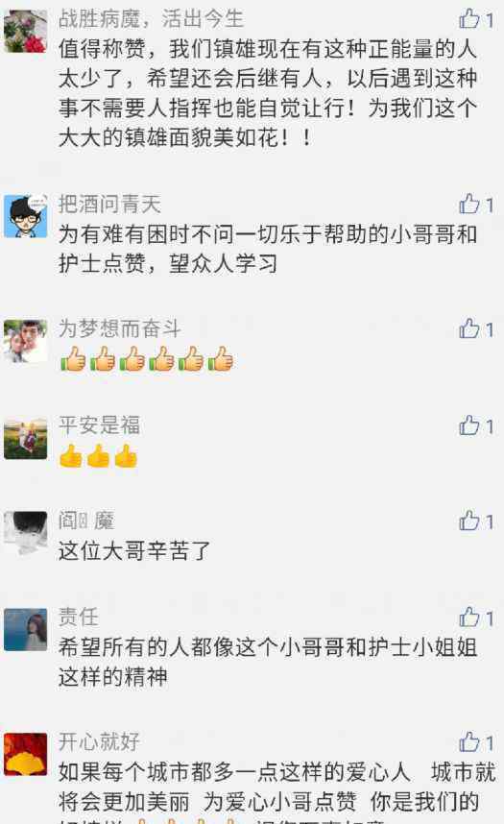This screenshot has height=824, width=504.
Task: Open 责任's profile avatar
Action: (25, 630)
